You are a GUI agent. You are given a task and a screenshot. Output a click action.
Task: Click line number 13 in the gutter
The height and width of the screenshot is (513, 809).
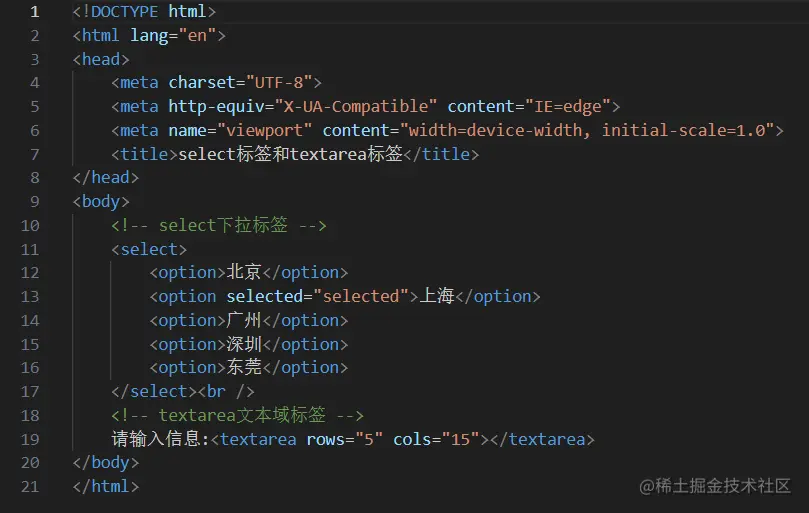coord(29,296)
